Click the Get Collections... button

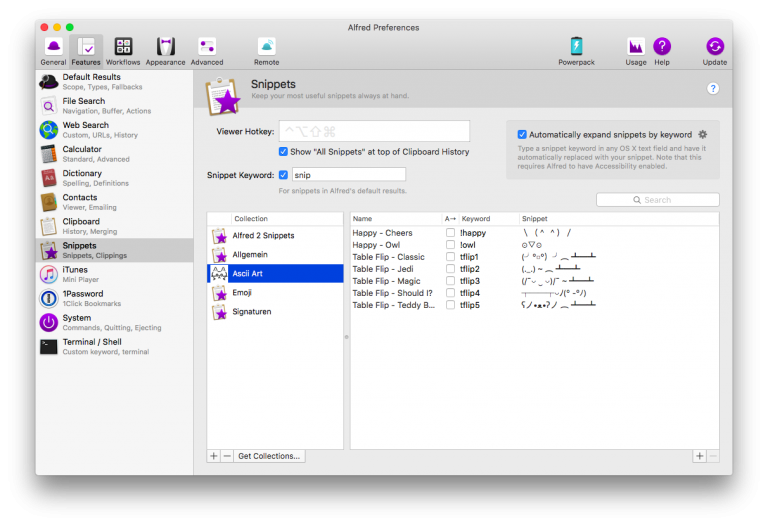269,456
